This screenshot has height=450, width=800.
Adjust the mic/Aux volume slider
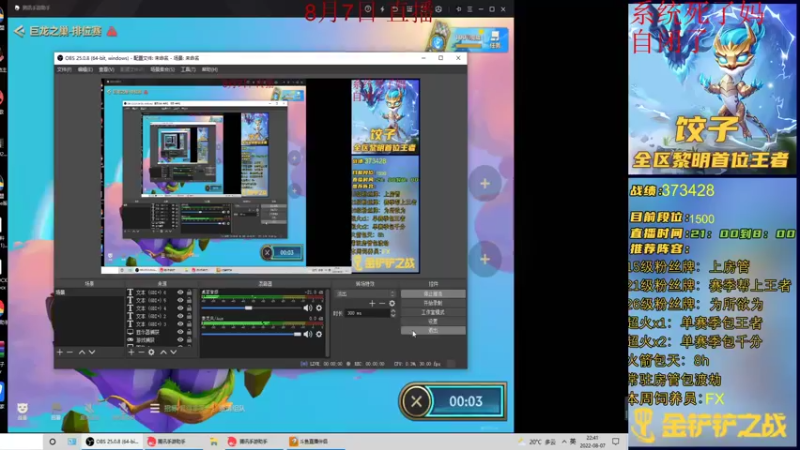251,334
